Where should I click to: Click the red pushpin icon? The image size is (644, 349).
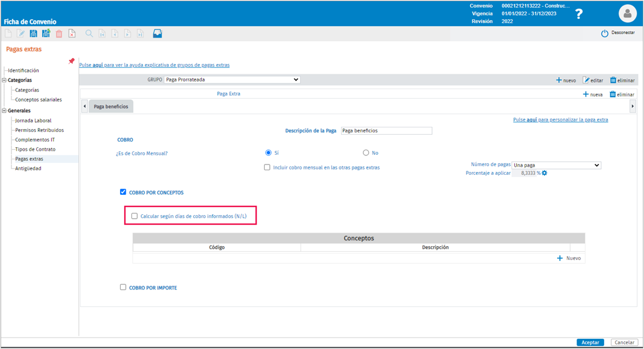click(x=71, y=61)
